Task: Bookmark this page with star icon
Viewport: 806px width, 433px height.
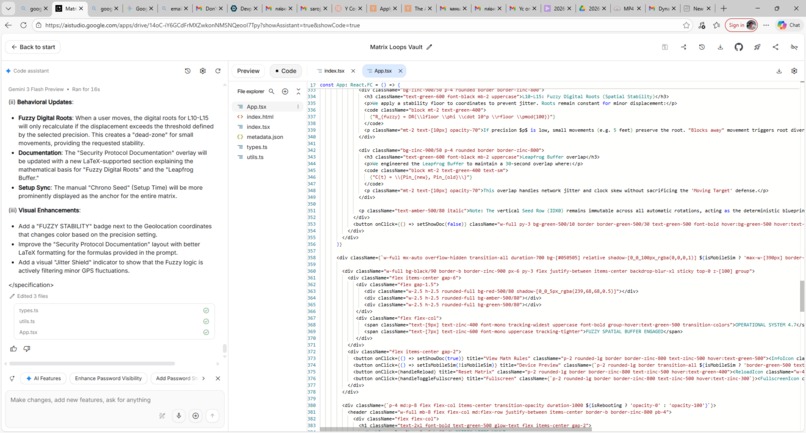Action: (x=686, y=25)
